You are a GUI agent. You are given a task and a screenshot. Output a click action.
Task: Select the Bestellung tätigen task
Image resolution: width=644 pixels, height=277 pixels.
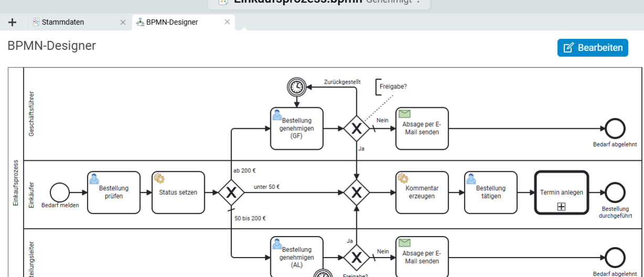(491, 192)
